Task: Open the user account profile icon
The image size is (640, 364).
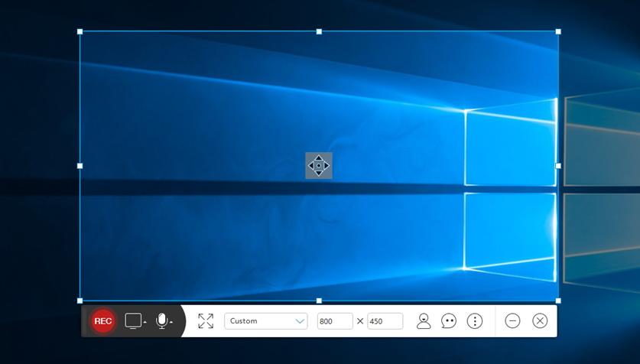Action: (x=424, y=321)
